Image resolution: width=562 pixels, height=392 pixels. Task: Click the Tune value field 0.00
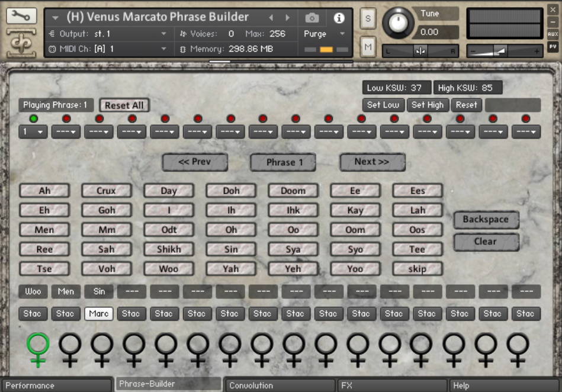pyautogui.click(x=436, y=32)
